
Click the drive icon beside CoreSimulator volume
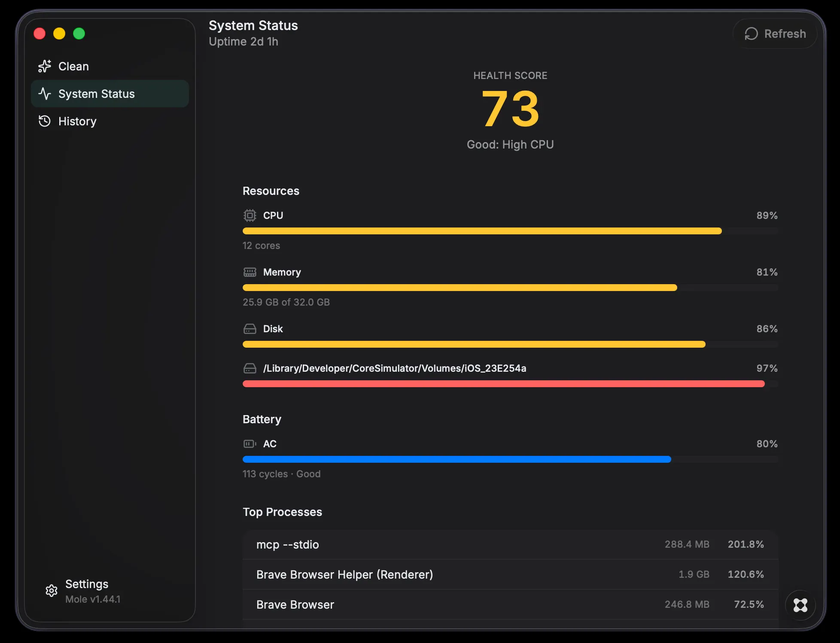coord(250,368)
